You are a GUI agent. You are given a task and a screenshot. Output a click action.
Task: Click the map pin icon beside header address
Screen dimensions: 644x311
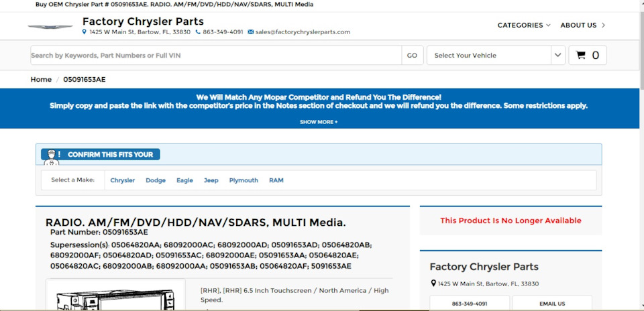[85, 32]
